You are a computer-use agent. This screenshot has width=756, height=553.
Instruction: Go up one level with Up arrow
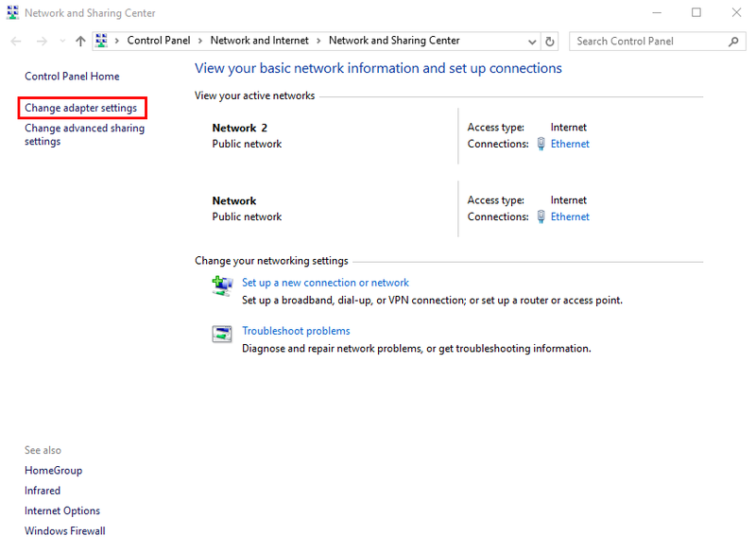(80, 42)
